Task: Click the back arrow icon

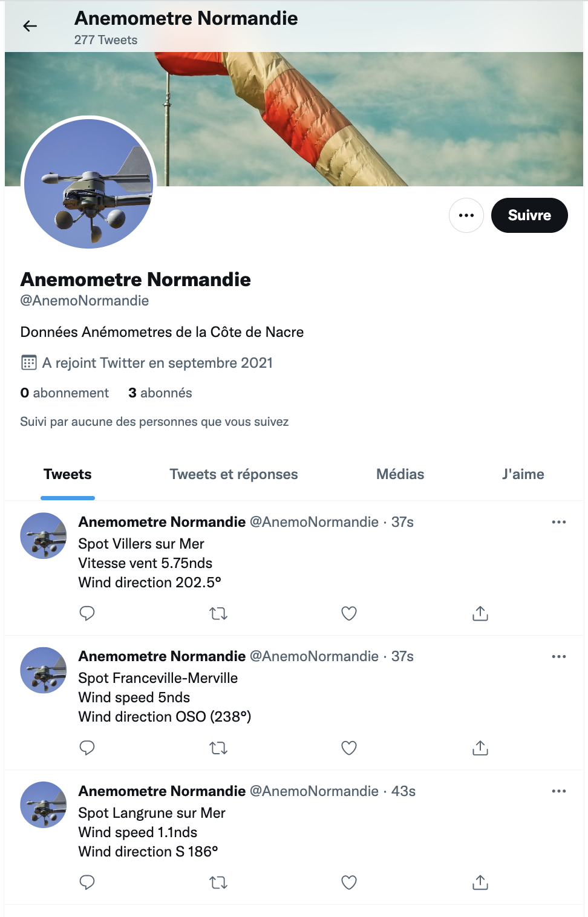Action: (x=30, y=26)
